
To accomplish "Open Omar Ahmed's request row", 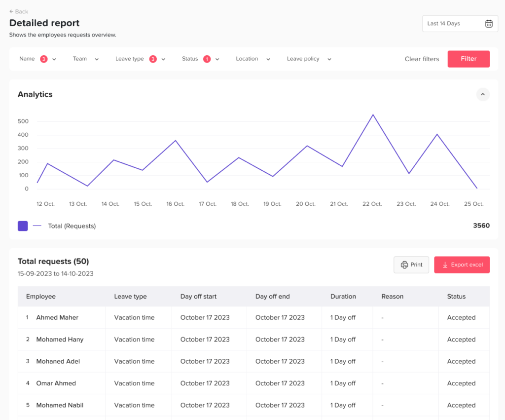I will click(56, 383).
